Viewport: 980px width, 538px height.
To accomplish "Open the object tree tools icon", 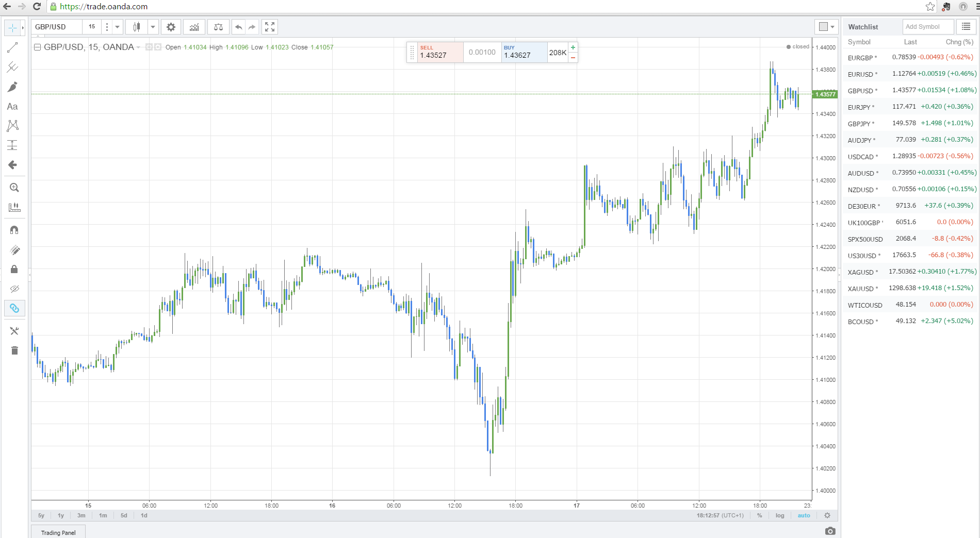I will click(x=14, y=331).
